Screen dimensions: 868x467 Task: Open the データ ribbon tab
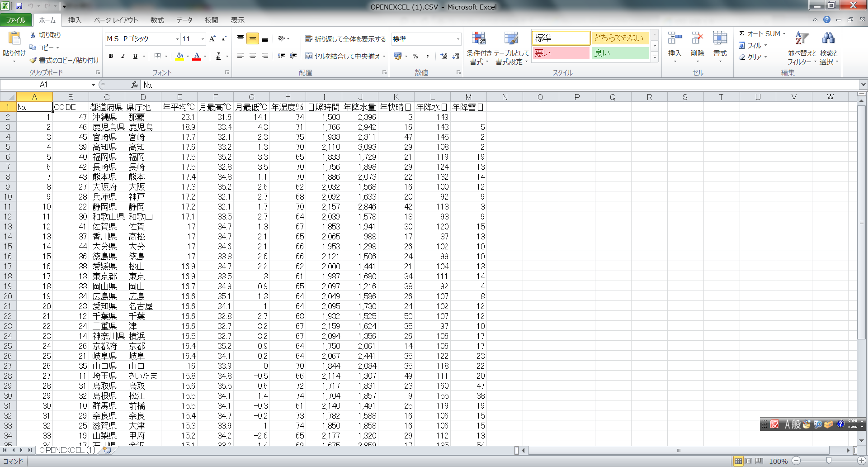184,20
